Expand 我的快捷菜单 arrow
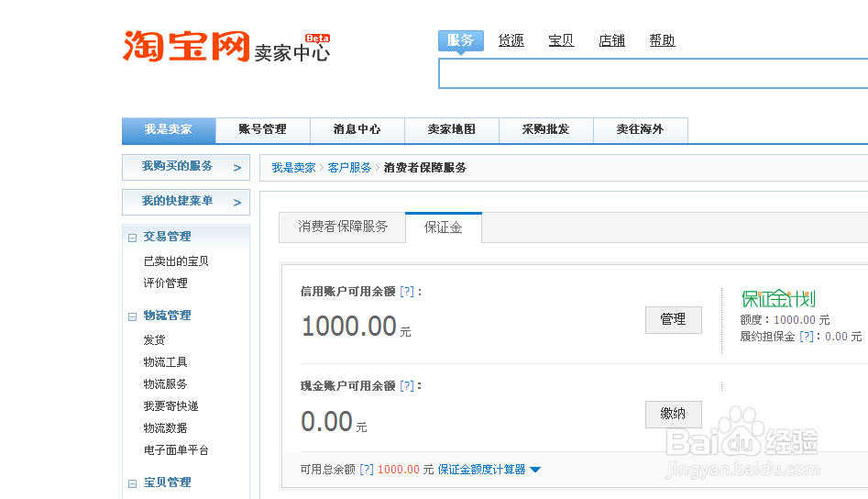868x499 pixels. tap(237, 203)
